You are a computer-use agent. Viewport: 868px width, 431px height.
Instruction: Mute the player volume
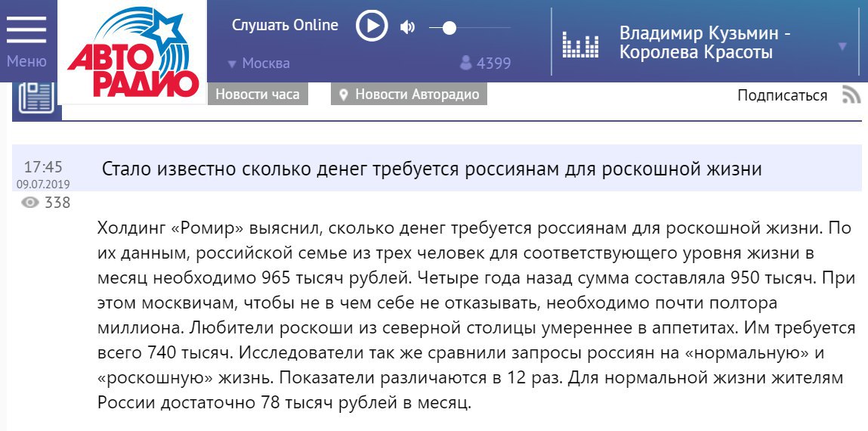(407, 26)
